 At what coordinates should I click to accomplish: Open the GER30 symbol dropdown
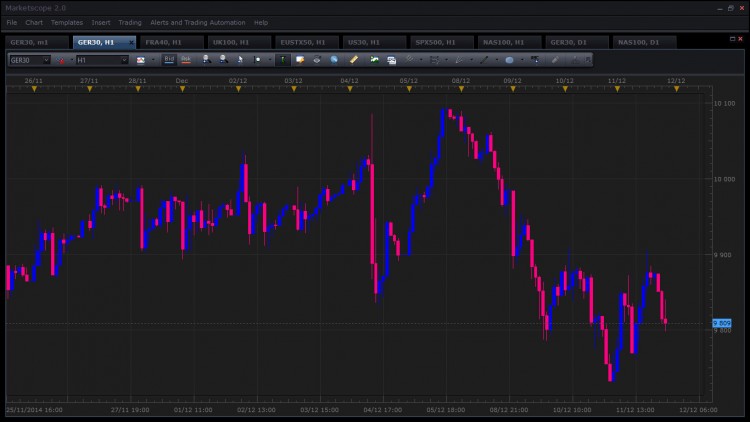tap(30, 60)
